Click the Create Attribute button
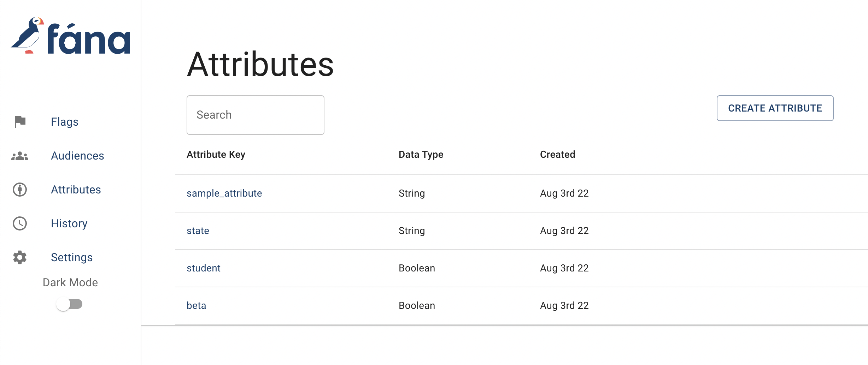868x365 pixels. coord(775,108)
